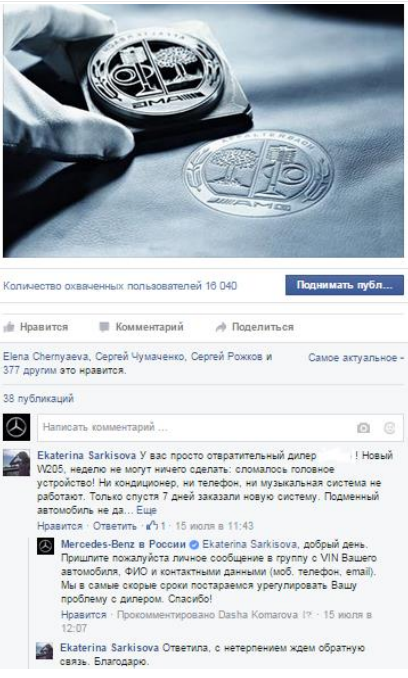Viewport: 408px width, 678px height.
Task: Click the Mercedes-Benz logo avatar in the reply
Action: pos(45,547)
